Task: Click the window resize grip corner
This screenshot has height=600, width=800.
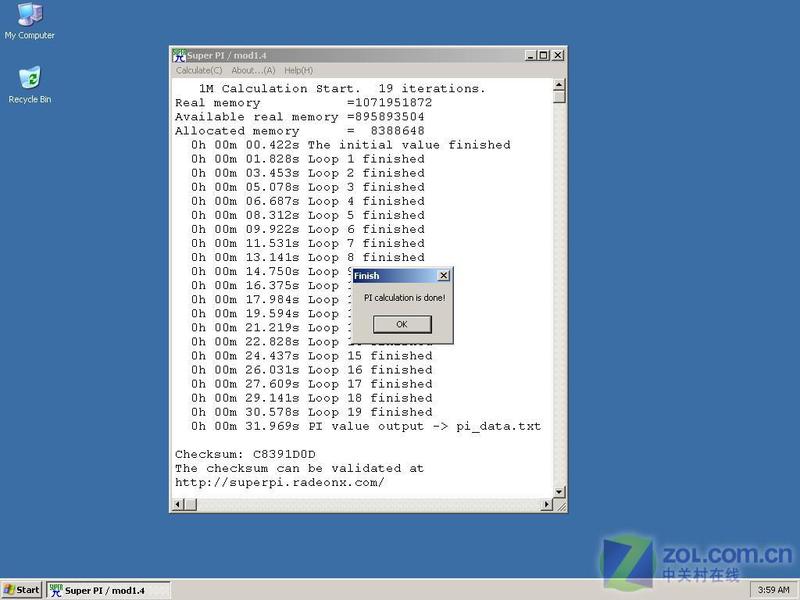Action: pyautogui.click(x=560, y=505)
